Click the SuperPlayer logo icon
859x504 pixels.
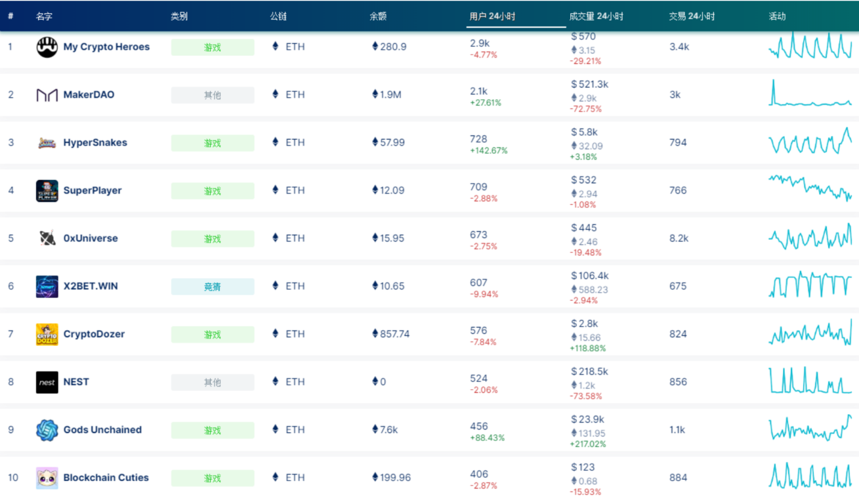(x=47, y=191)
